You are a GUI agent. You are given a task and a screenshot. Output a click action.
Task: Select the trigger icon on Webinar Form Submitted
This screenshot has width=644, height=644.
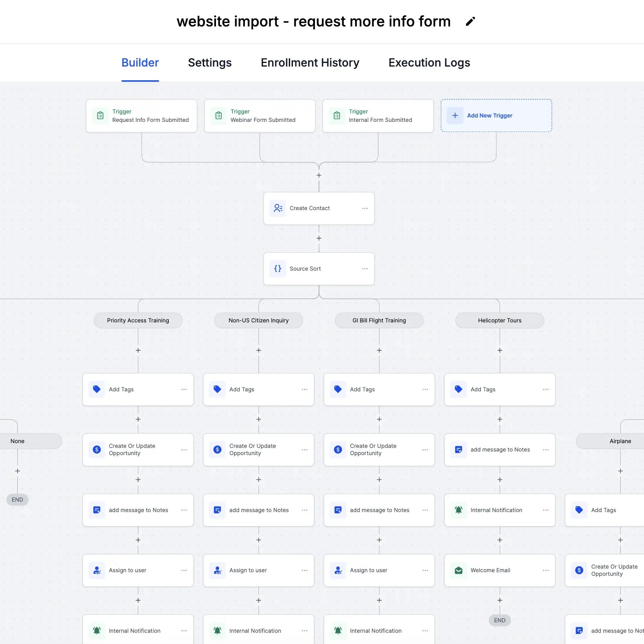tap(218, 115)
